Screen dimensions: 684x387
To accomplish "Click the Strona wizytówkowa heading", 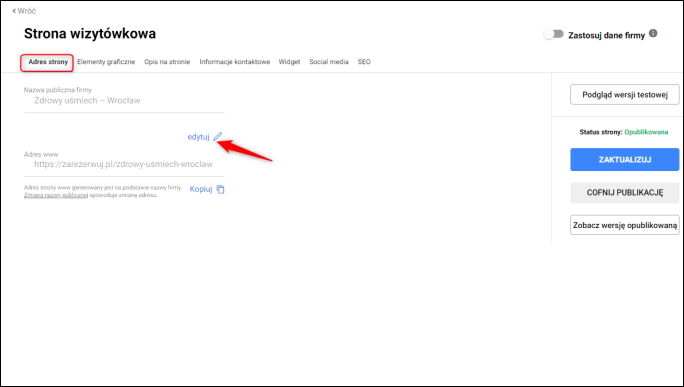I will point(90,34).
